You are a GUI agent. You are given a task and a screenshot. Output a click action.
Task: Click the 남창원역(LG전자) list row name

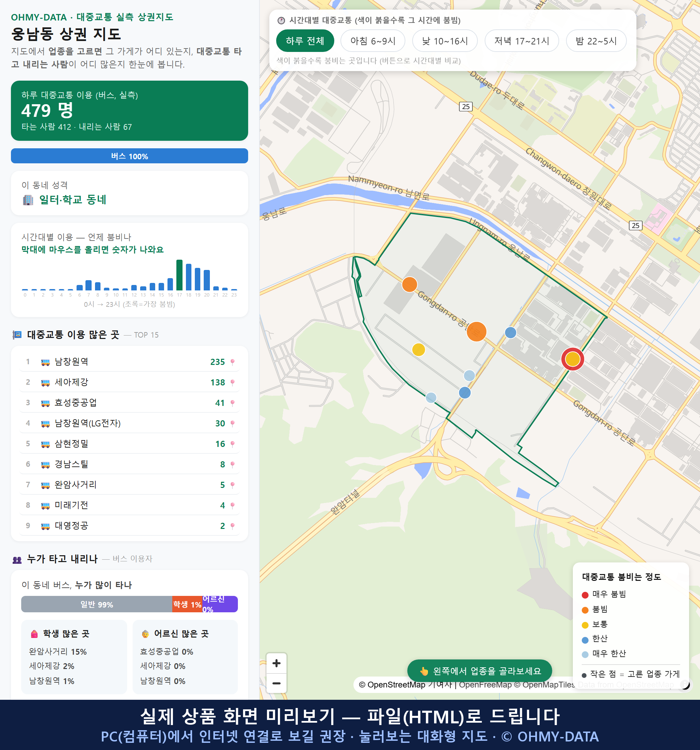pyautogui.click(x=87, y=423)
